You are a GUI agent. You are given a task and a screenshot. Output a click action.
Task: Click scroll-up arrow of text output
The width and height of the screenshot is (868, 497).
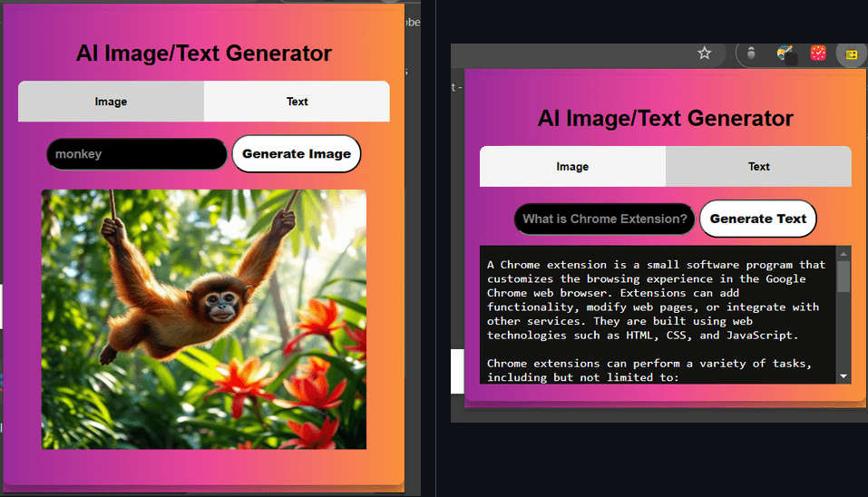click(x=844, y=254)
